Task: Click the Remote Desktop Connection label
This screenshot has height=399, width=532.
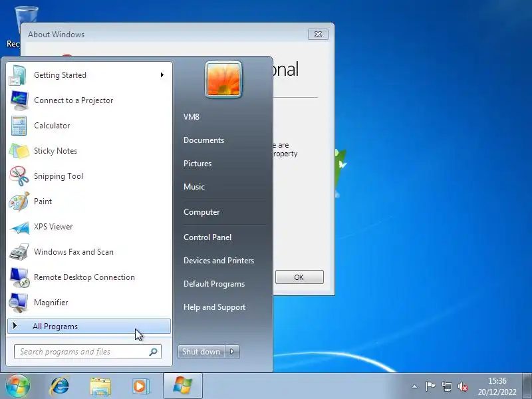Action: (x=84, y=277)
